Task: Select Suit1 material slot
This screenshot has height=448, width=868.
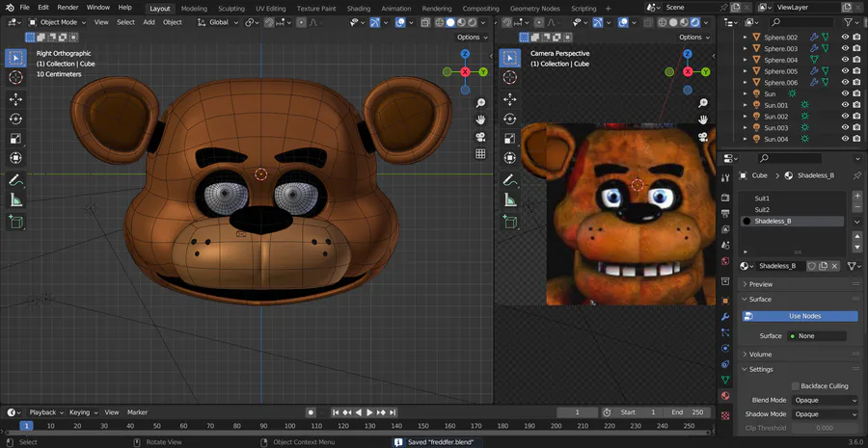Action: click(x=792, y=198)
